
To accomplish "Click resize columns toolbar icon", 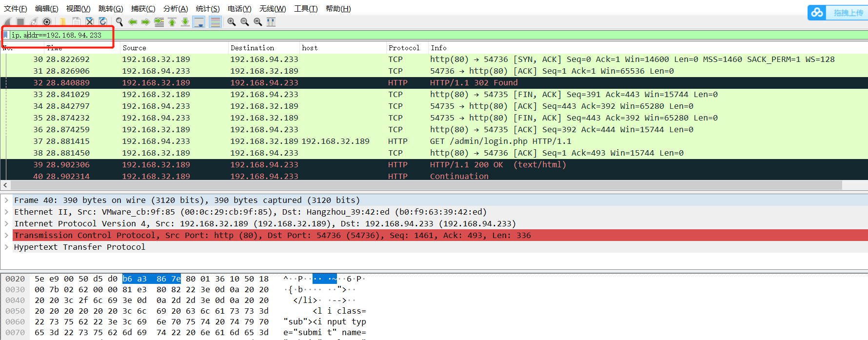I will (x=271, y=22).
